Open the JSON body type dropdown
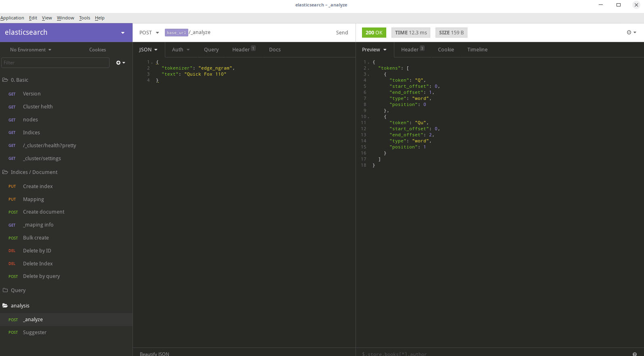 coord(148,50)
